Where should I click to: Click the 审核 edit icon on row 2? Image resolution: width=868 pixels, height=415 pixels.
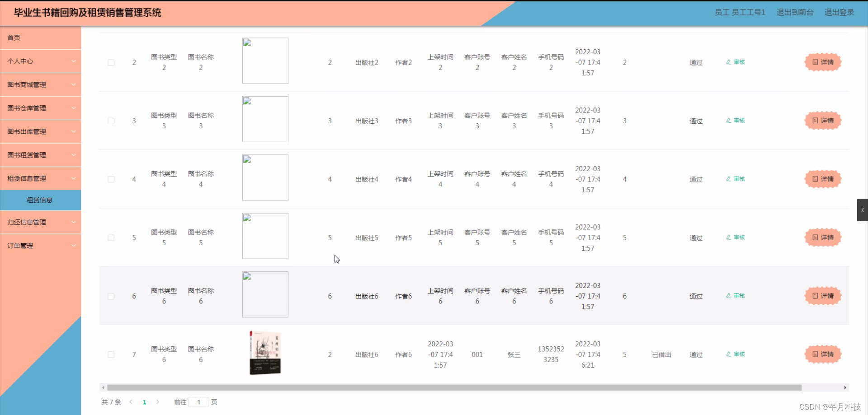click(736, 62)
